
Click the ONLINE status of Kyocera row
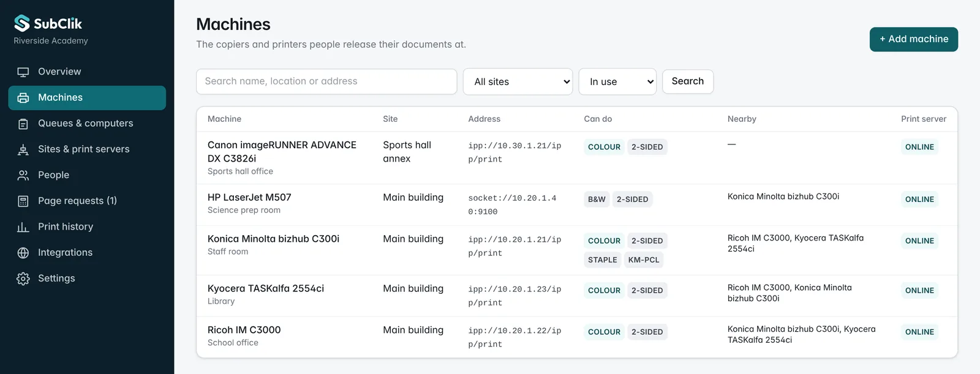[919, 291]
